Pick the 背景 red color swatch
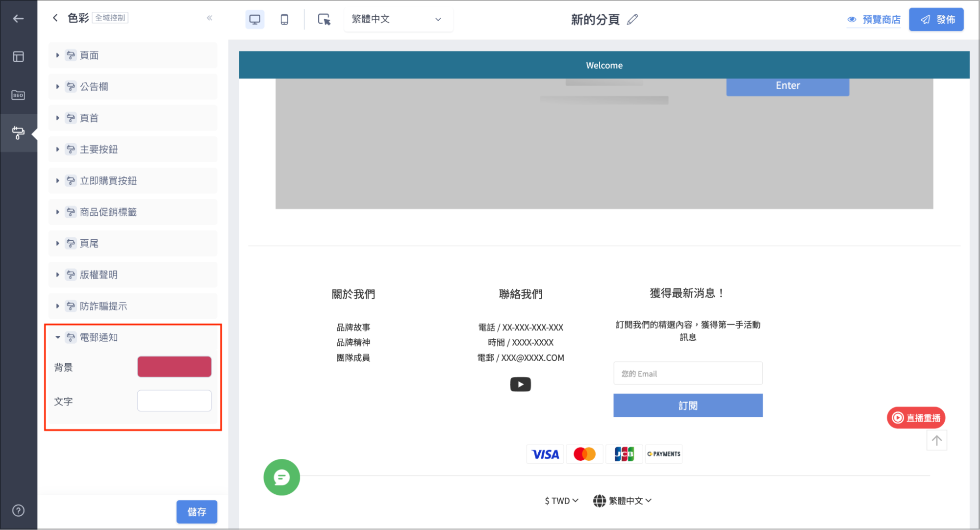Image resolution: width=980 pixels, height=530 pixels. pos(174,367)
